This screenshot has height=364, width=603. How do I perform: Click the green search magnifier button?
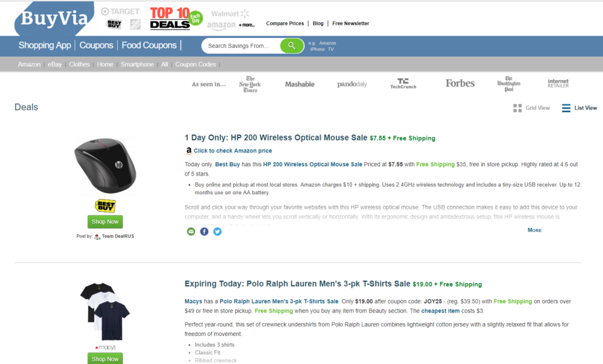292,46
